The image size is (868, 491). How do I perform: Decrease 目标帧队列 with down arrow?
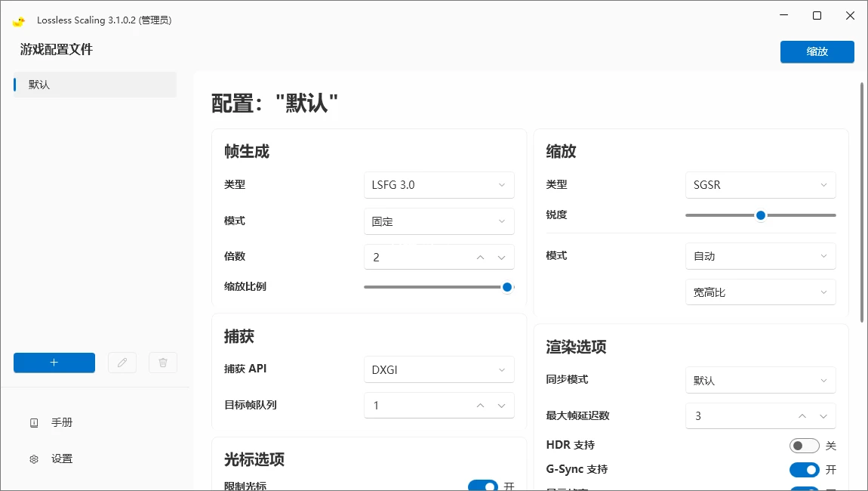501,406
